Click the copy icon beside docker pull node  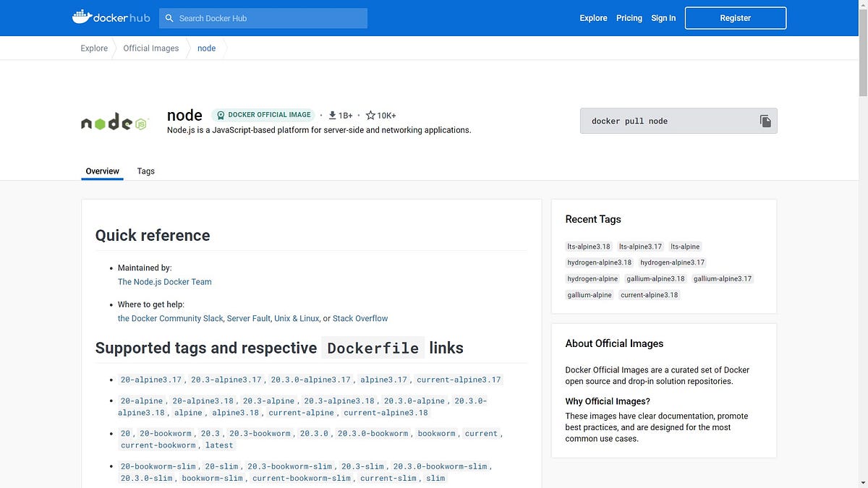[765, 121]
